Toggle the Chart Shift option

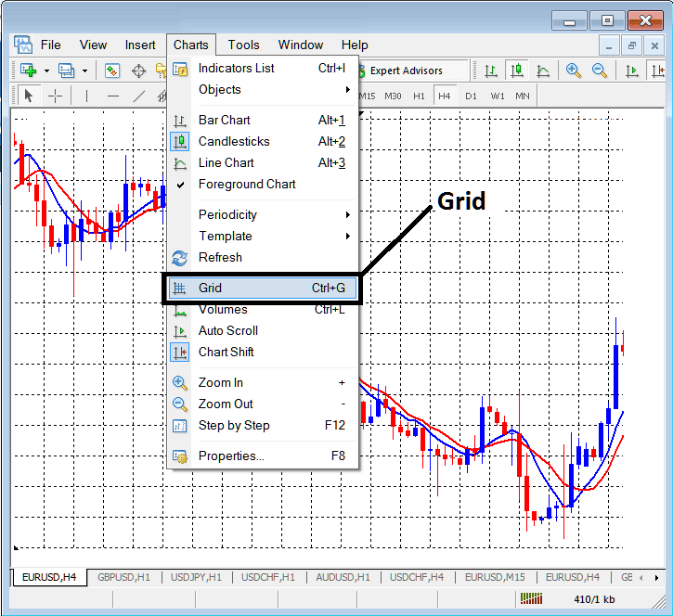226,352
